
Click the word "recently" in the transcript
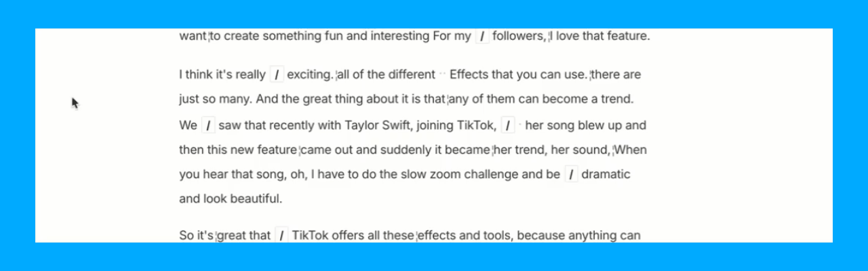coord(294,125)
